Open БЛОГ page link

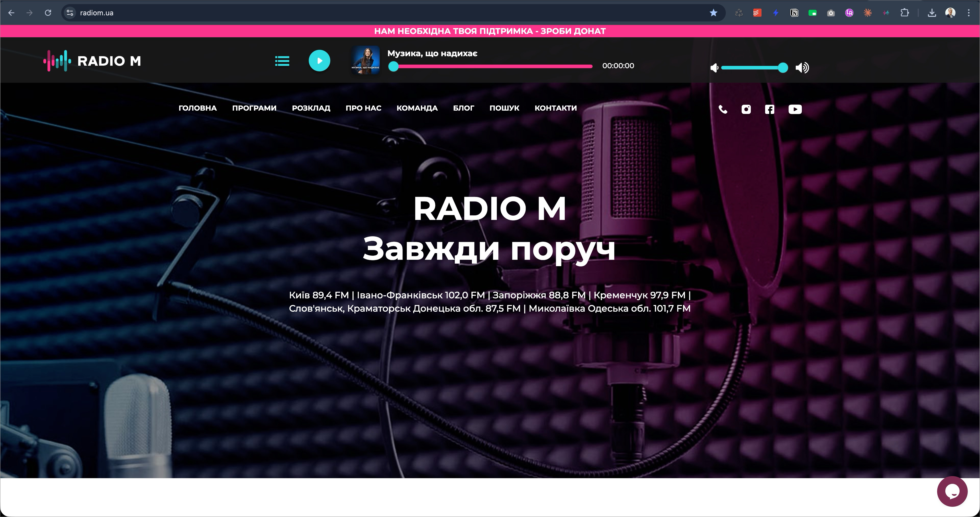click(x=463, y=108)
